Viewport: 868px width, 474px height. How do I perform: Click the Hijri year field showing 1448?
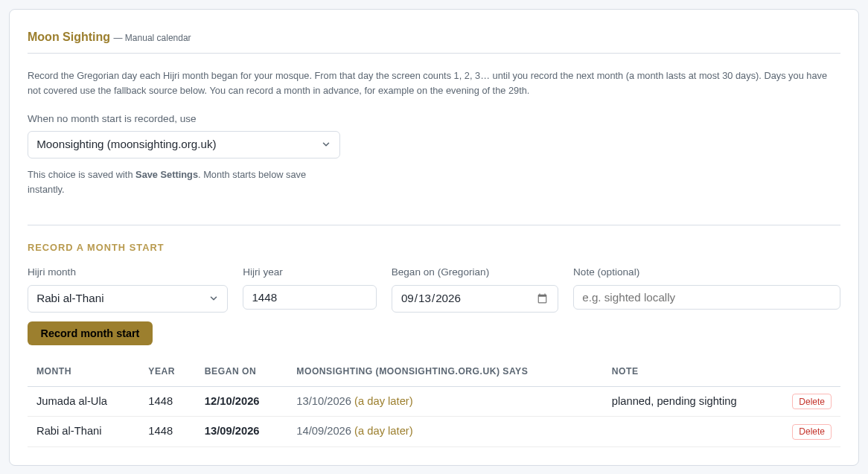coord(310,298)
